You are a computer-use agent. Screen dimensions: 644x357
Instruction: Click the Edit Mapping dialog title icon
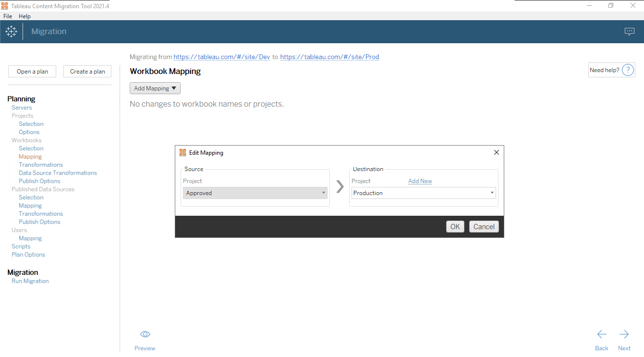(x=182, y=153)
